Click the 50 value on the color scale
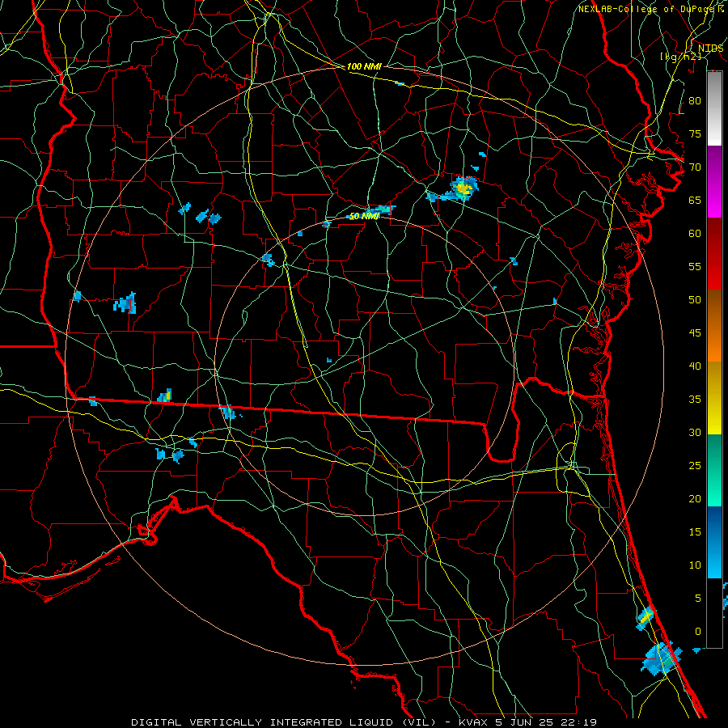The image size is (728, 728). coord(695,299)
